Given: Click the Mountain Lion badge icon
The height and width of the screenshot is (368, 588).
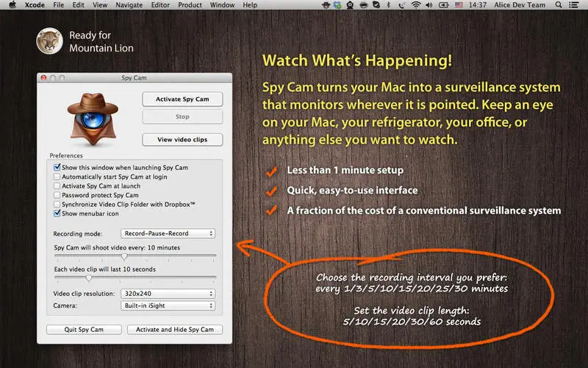Looking at the screenshot, I should (49, 41).
